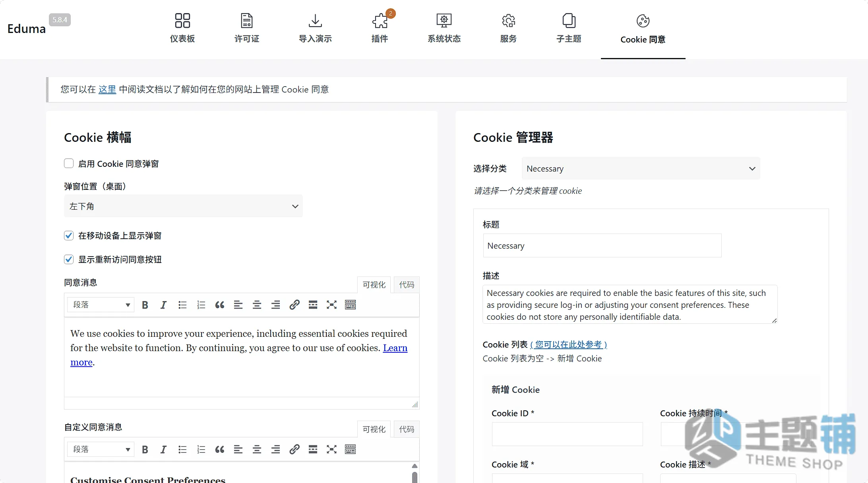The height and width of the screenshot is (483, 868).
Task: Click Learn more link in consent message
Action: click(x=395, y=348)
